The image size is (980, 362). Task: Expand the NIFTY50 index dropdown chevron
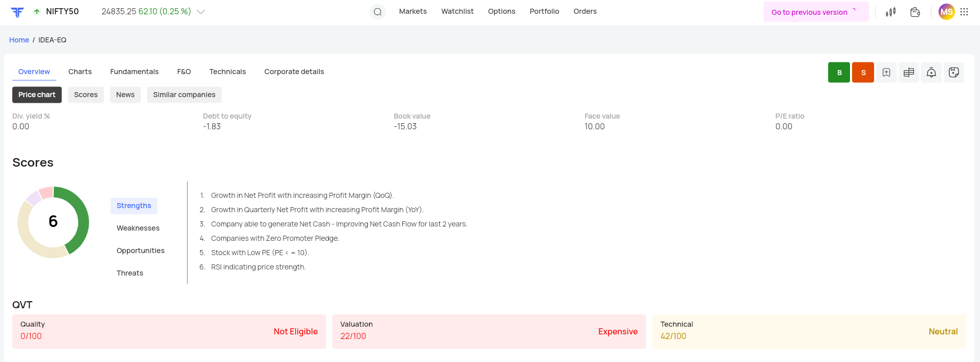click(x=201, y=12)
